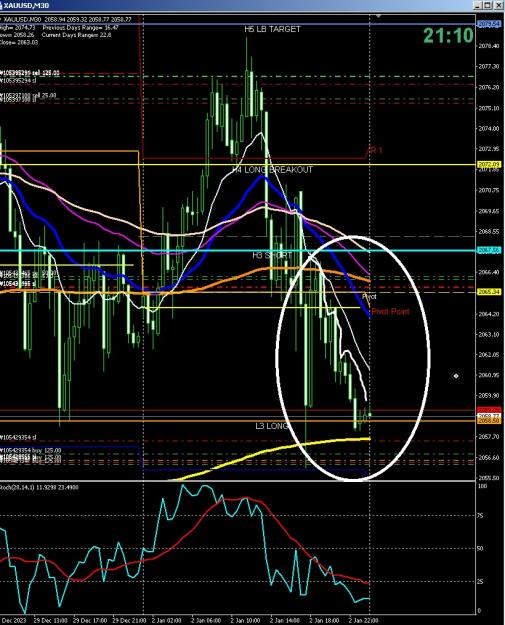Select the red 2059.09 price tag
505x625 pixels.
(489, 410)
